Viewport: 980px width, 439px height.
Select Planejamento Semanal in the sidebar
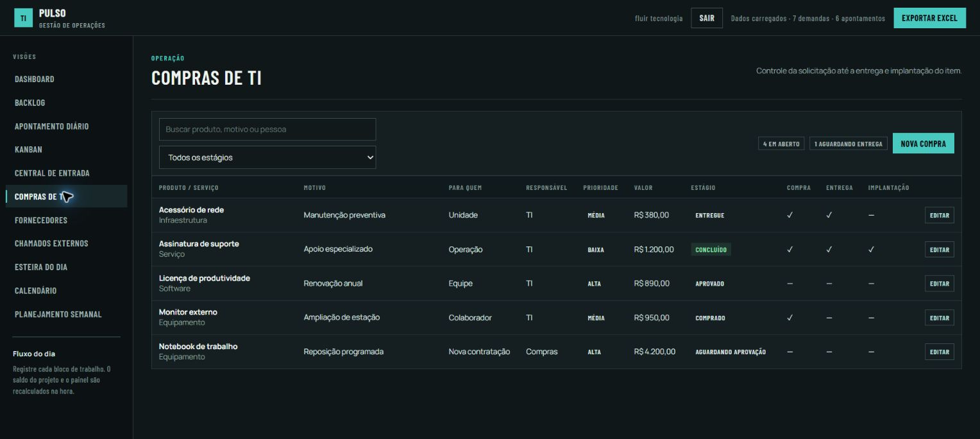click(58, 314)
